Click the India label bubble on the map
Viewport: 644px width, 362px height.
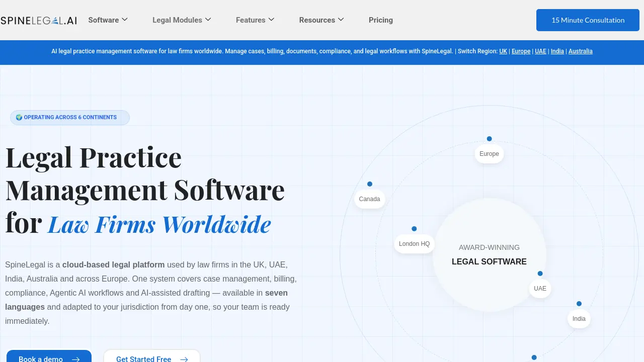[x=579, y=319]
